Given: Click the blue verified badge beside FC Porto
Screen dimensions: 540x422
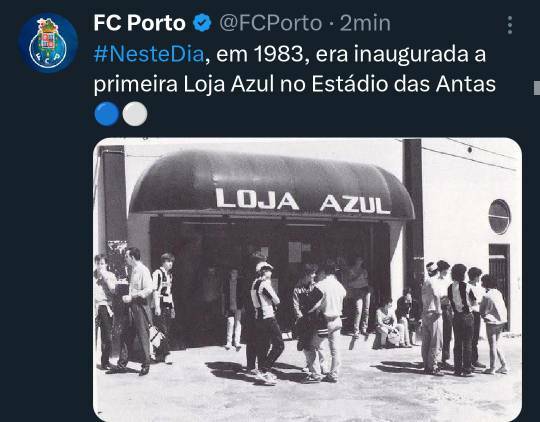Looking at the screenshot, I should 202,23.
